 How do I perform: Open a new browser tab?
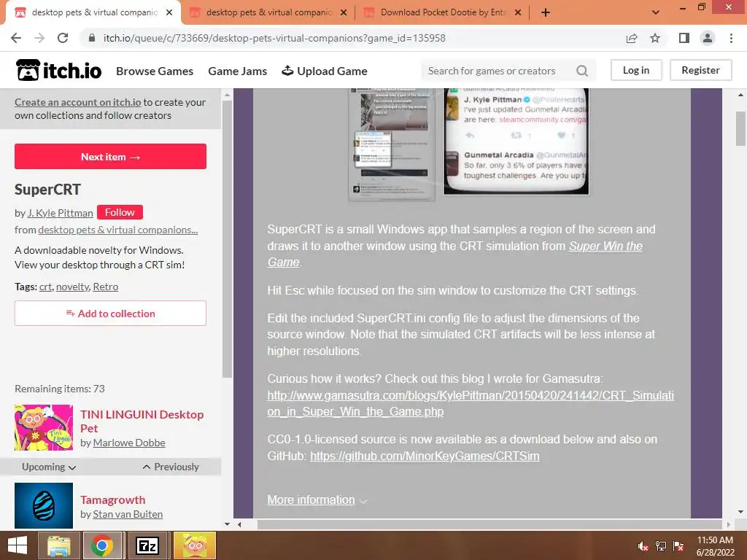pyautogui.click(x=546, y=12)
